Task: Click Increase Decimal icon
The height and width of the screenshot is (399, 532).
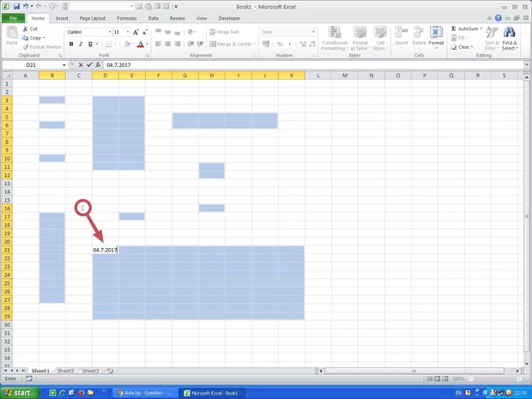Action: [x=303, y=44]
